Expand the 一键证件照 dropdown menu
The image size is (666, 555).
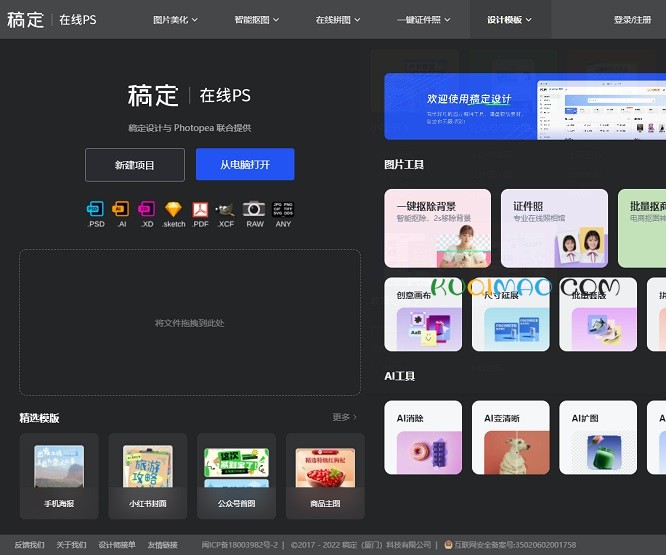point(423,20)
